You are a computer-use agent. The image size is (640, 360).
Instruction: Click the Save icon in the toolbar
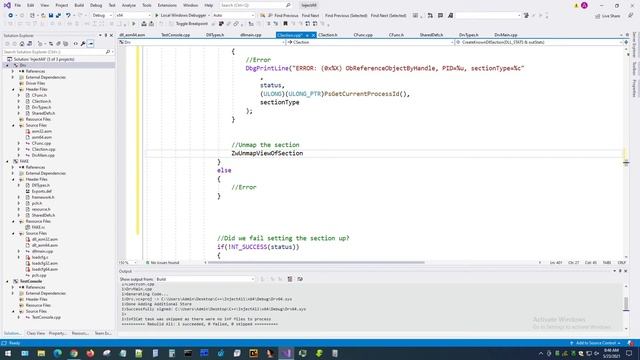coord(51,16)
